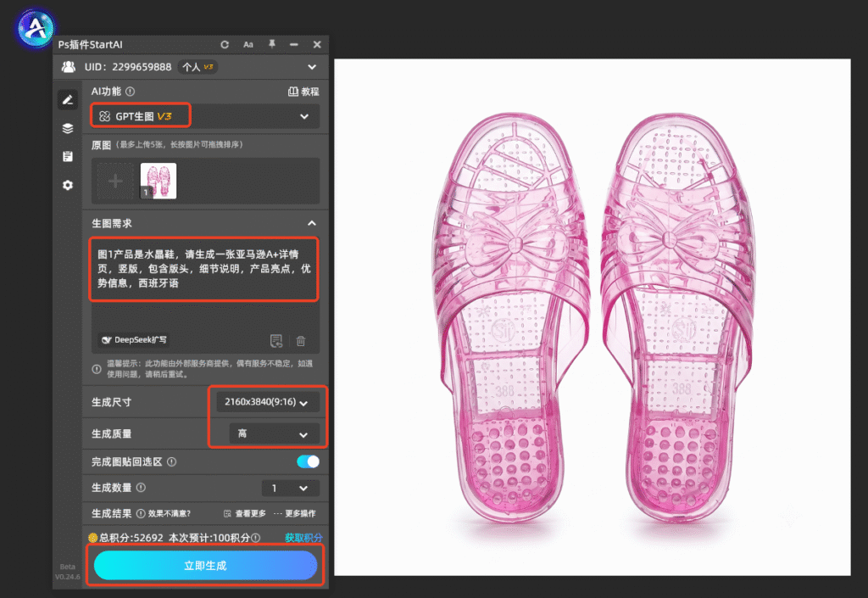868x598 pixels.
Task: Click the plus tile to add image
Action: [115, 181]
